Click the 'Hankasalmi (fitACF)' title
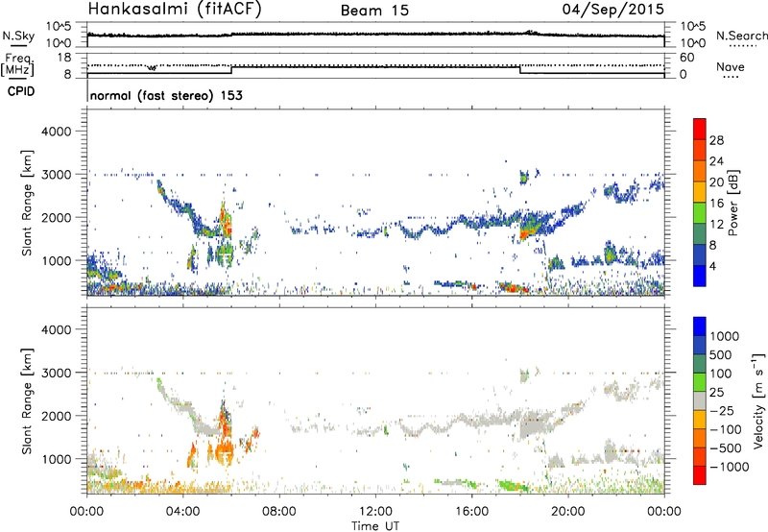This screenshot has width=768, height=532. 175,10
